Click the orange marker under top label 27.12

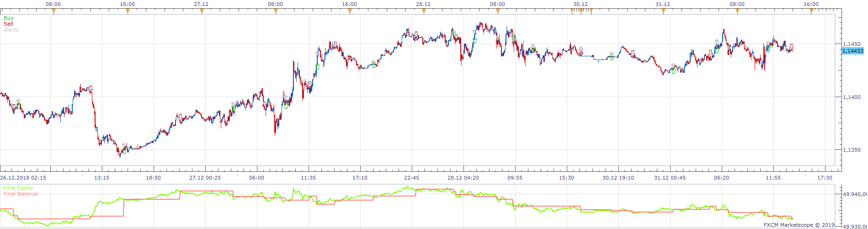(x=202, y=11)
